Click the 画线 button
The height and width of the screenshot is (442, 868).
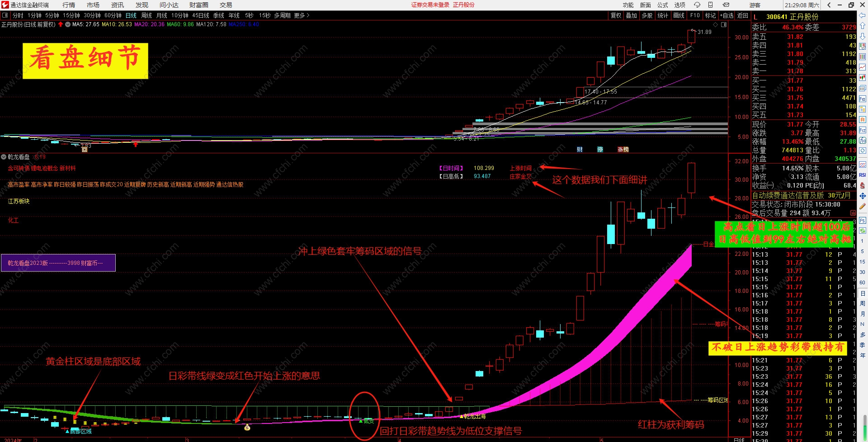(679, 15)
